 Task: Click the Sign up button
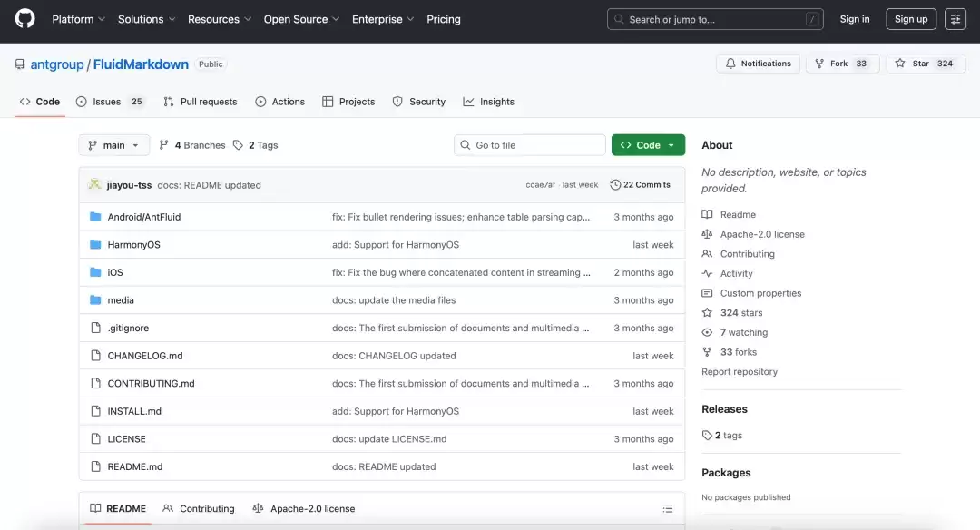[910, 19]
